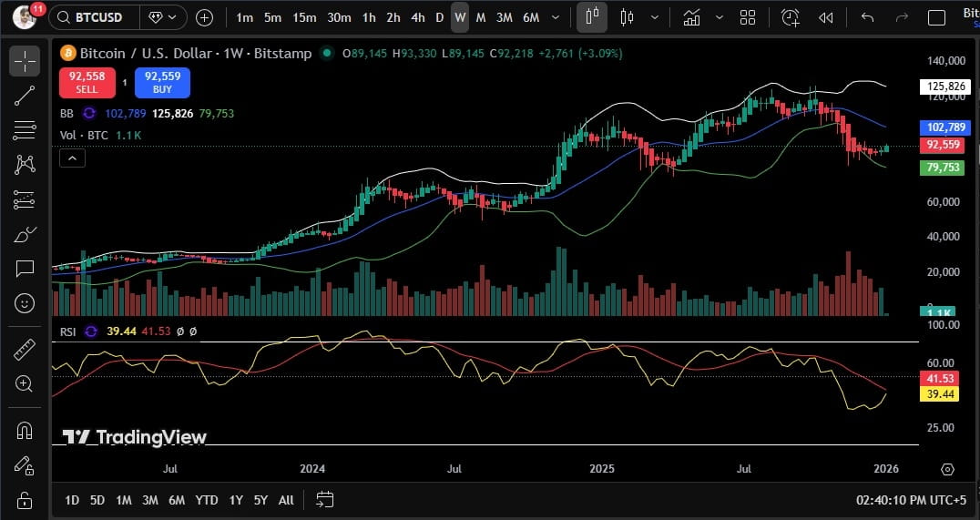Toggle stay in drawing mode pencil-lock
This screenshot has width=980, height=520.
point(25,464)
